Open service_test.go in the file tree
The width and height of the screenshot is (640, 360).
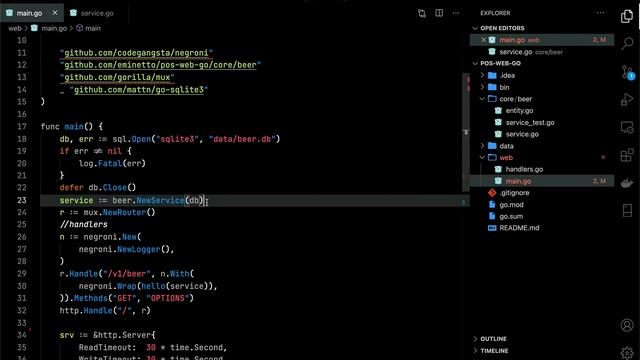click(x=530, y=122)
